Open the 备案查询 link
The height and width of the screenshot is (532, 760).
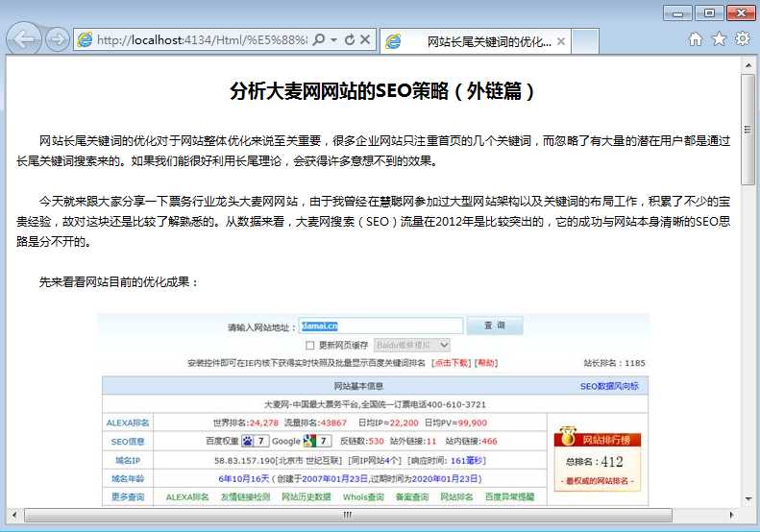click(412, 497)
